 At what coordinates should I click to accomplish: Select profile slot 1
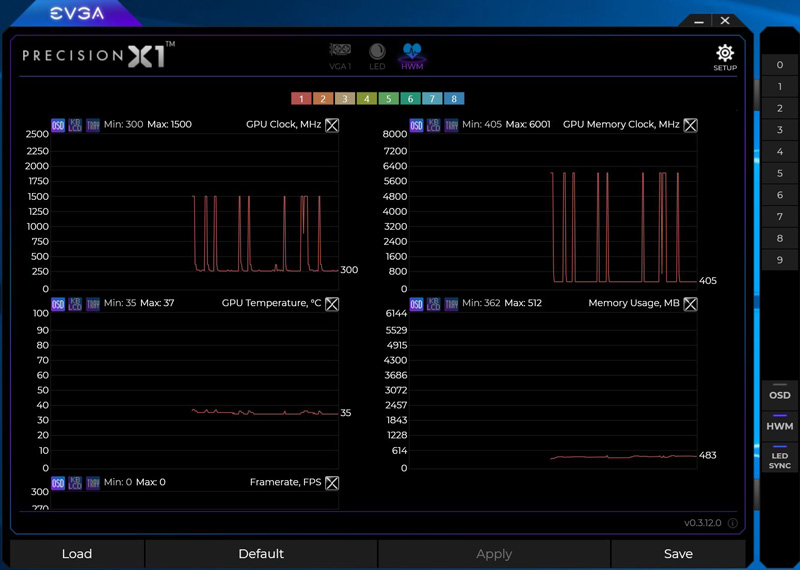[x=780, y=87]
